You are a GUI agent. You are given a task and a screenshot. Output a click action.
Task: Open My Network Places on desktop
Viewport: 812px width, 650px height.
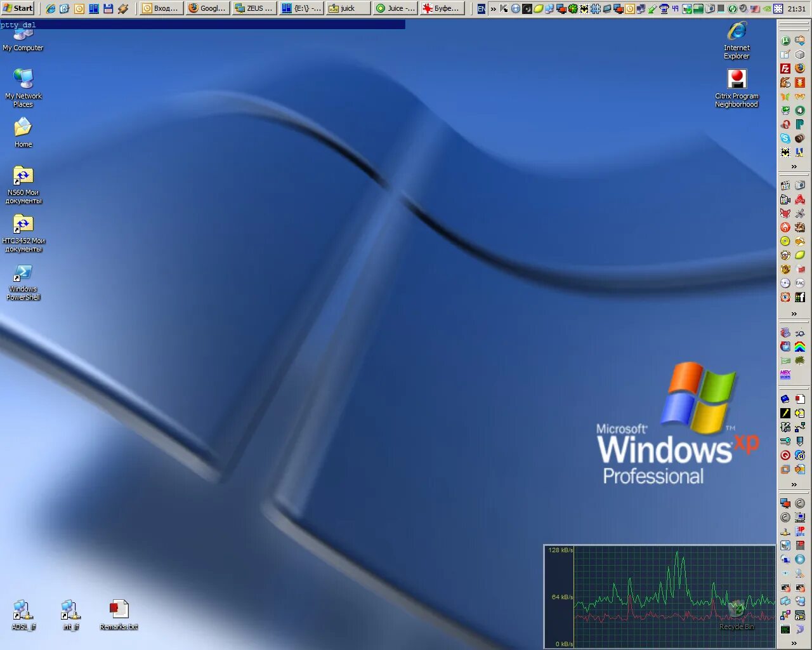(x=23, y=88)
